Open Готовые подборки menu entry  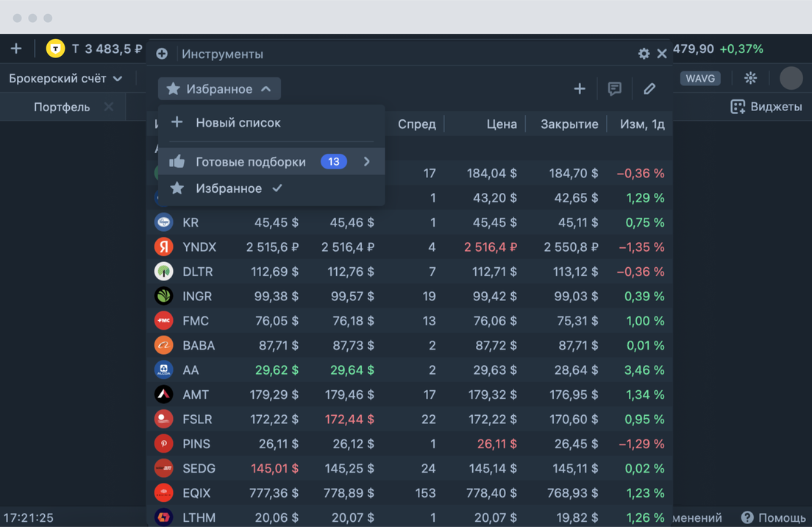[271, 162]
